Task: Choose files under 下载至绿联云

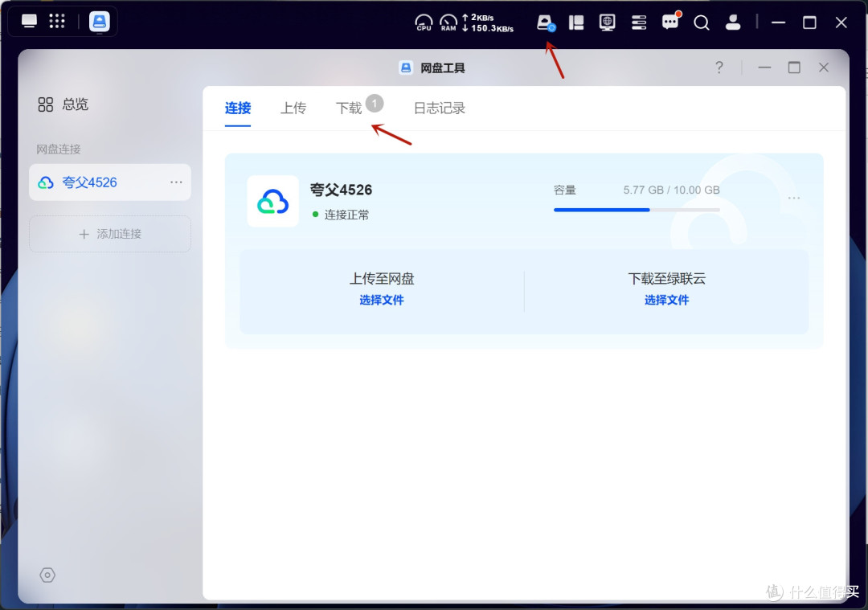Action: click(666, 300)
